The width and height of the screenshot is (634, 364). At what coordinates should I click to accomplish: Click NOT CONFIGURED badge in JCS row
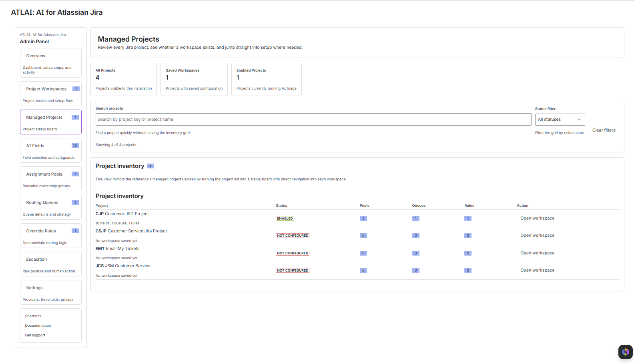point(293,270)
